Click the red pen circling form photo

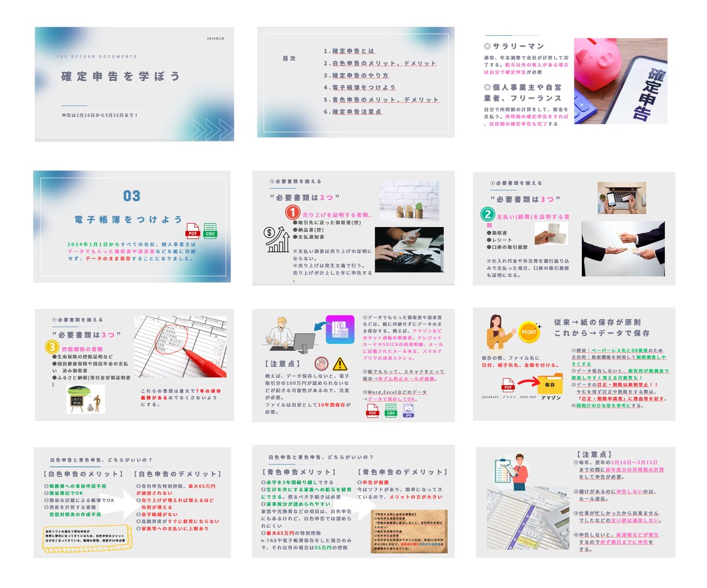coord(180,346)
